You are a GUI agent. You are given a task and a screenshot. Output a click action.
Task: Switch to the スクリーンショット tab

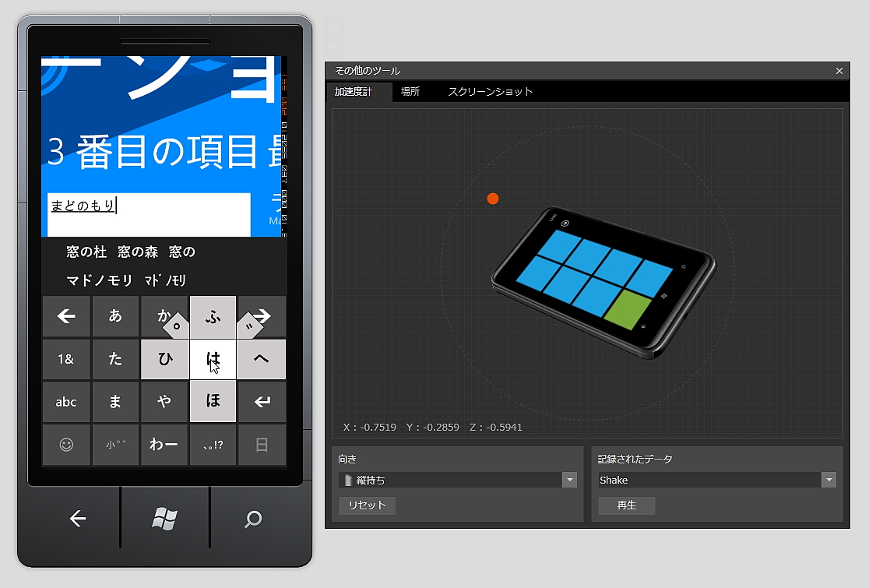[489, 91]
